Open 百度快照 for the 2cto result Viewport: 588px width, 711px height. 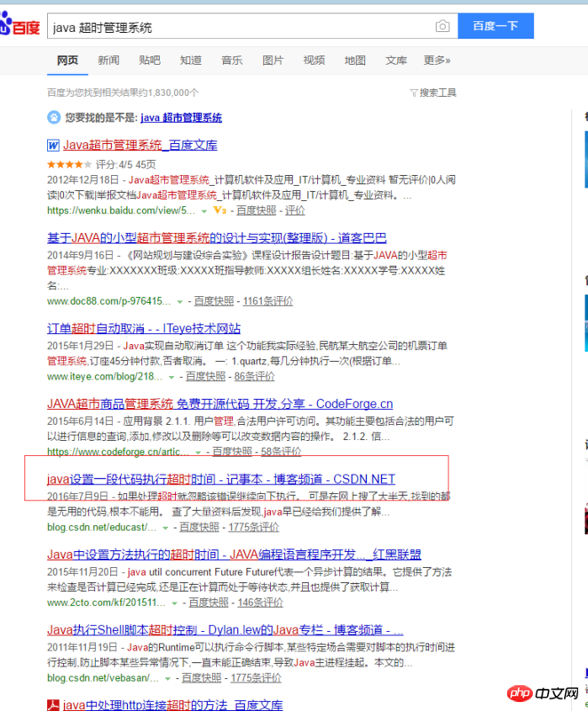tap(209, 603)
